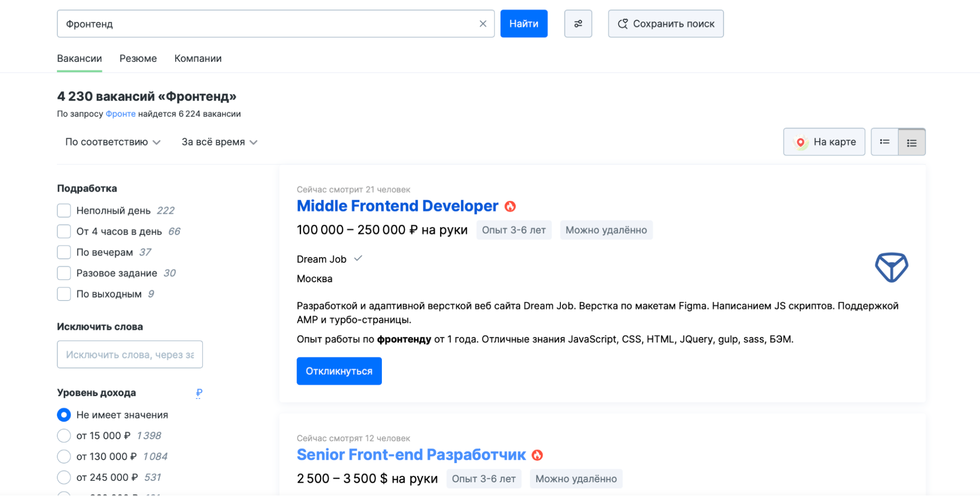Click the fire icon beside Senior Front-end Разработчик

click(537, 455)
